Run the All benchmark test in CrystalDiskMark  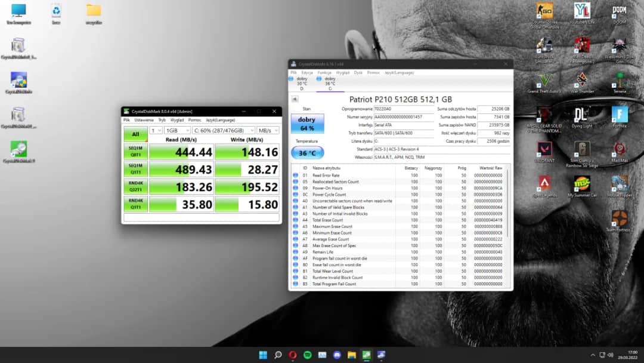[135, 134]
